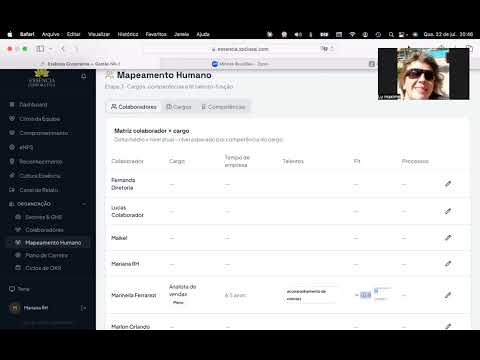The width and height of the screenshot is (480, 360).
Task: Toggle the Safari sidebar button
Action: coord(40,49)
